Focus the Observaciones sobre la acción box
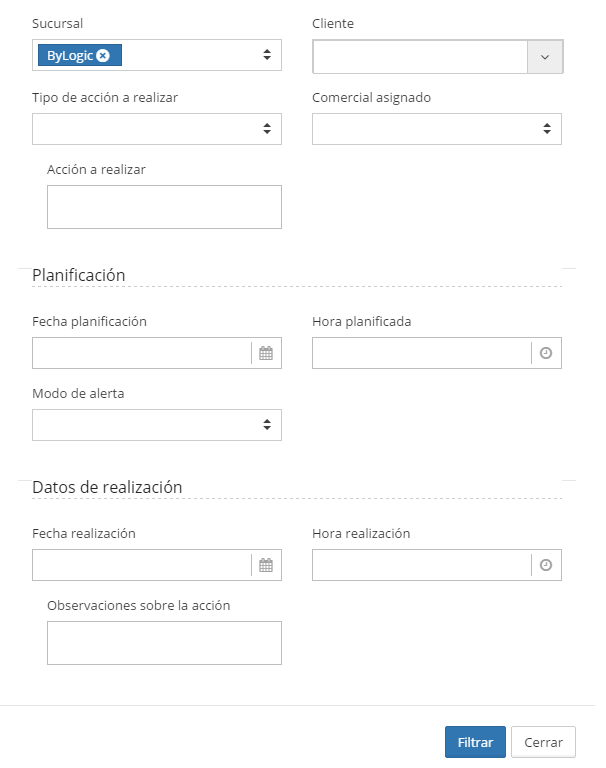606x768 pixels. click(164, 643)
